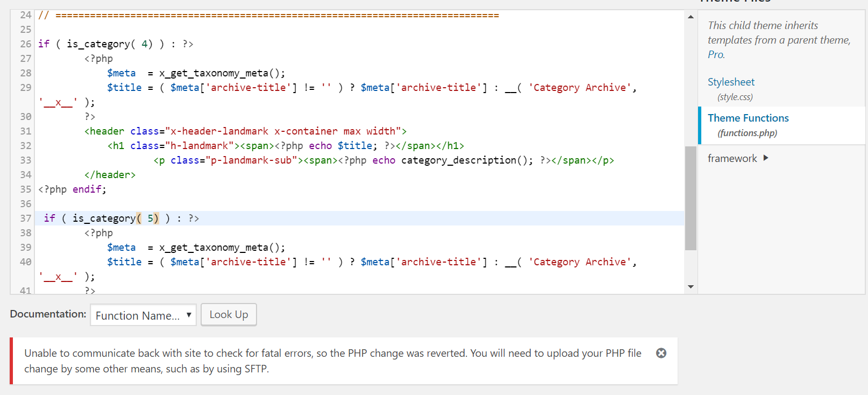Dismiss the PHP error notice
The height and width of the screenshot is (395, 868).
coord(661,353)
